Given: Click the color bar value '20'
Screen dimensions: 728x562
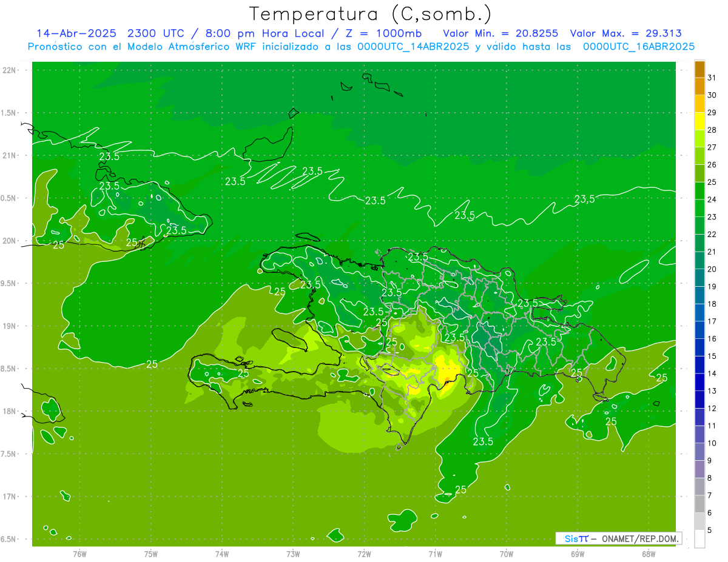Looking at the screenshot, I should 712,269.
